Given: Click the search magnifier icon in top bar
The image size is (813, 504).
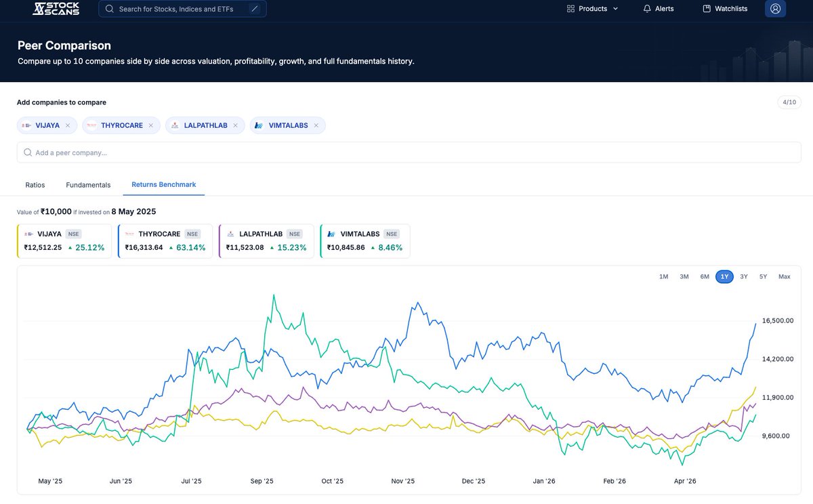Looking at the screenshot, I should 109,9.
